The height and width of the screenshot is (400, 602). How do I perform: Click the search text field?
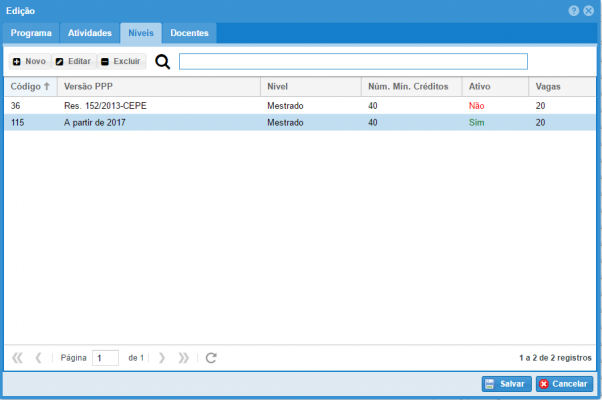[352, 62]
